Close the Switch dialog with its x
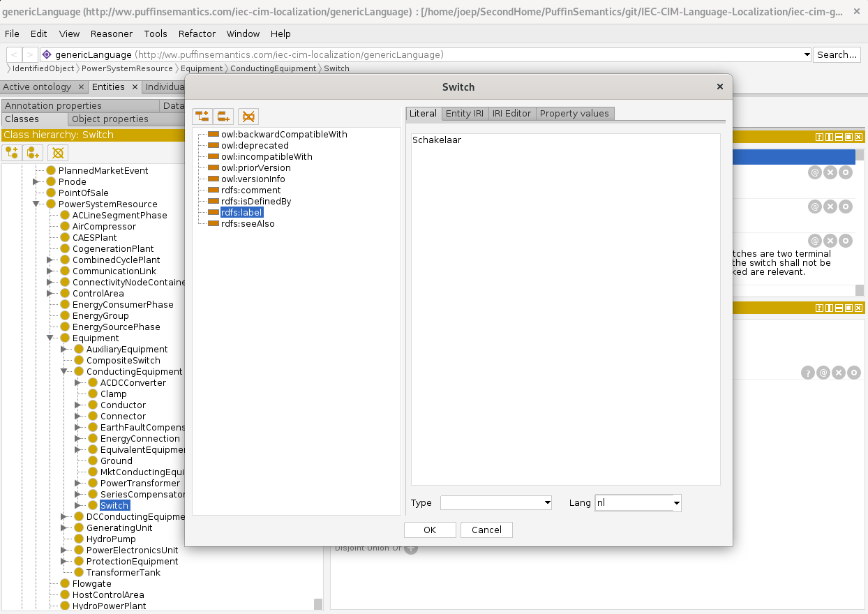 (720, 87)
